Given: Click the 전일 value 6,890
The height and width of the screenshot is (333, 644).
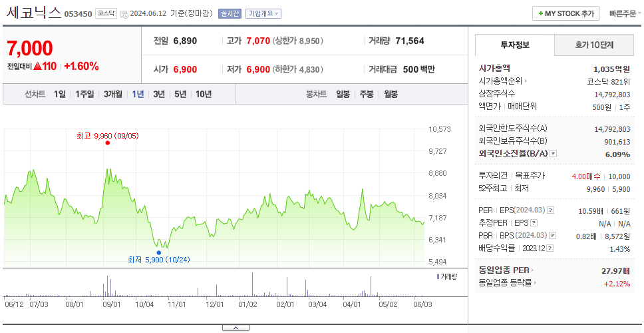Looking at the screenshot, I should tap(185, 41).
